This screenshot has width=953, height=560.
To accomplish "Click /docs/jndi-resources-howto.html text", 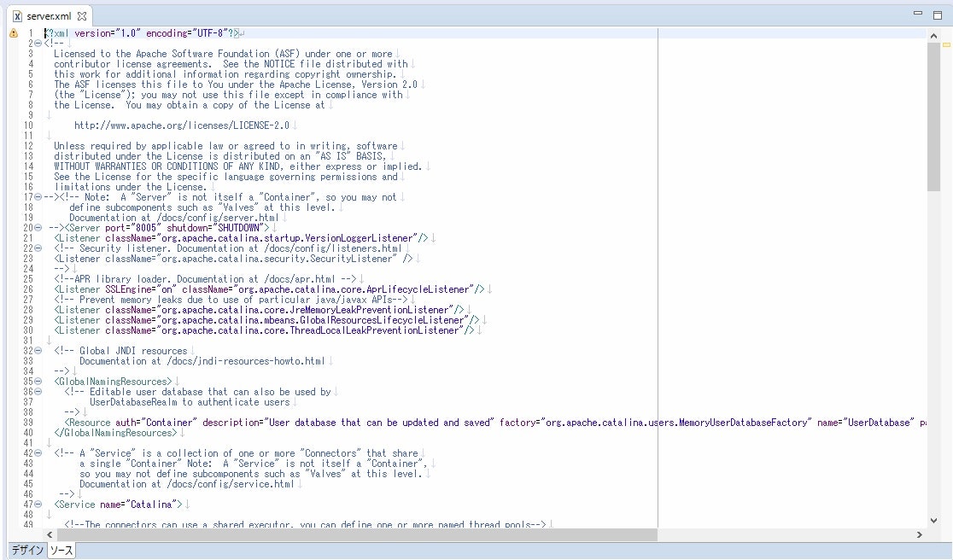I will point(246,361).
